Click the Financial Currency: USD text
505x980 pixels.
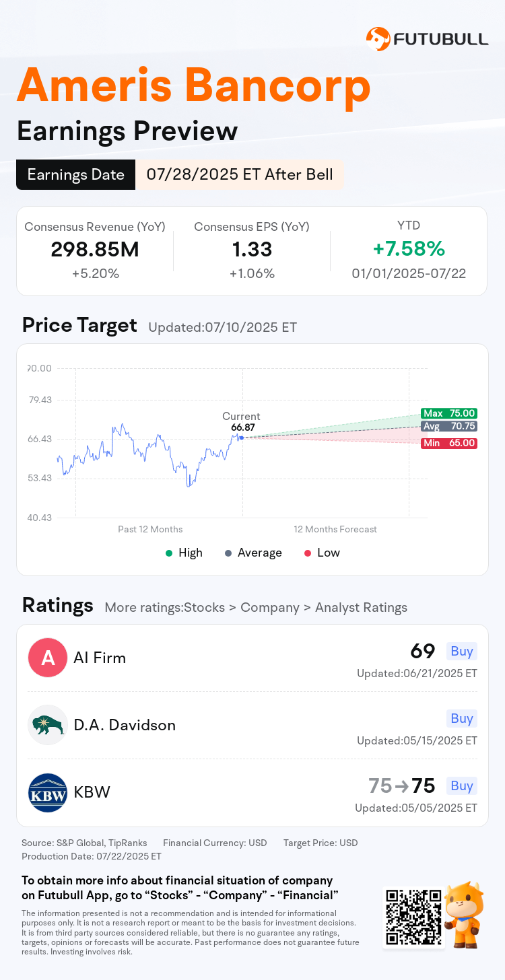(x=215, y=843)
